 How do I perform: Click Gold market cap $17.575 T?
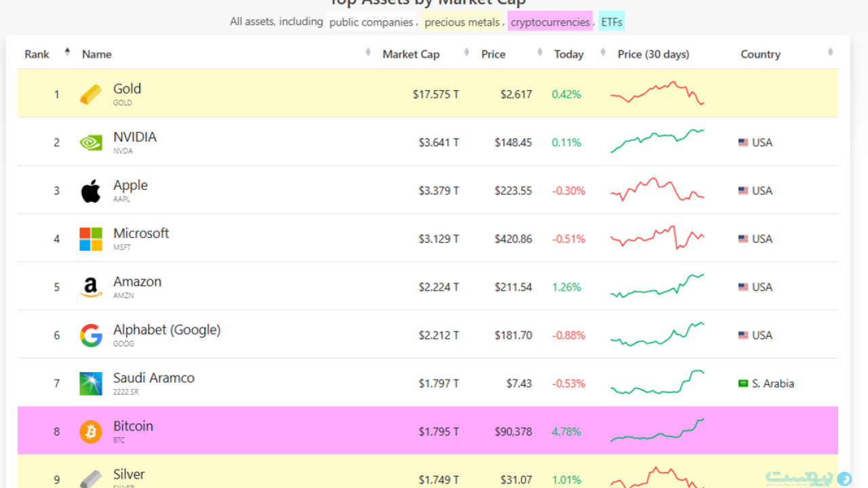436,95
